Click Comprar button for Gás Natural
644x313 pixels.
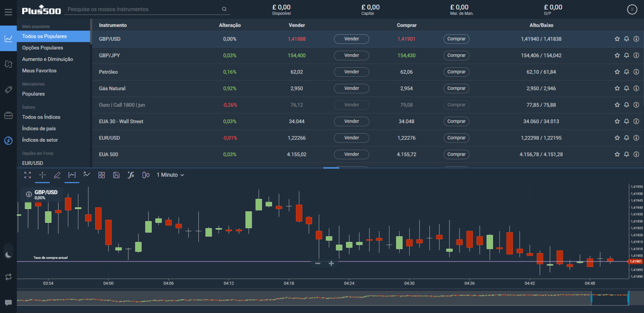[456, 89]
